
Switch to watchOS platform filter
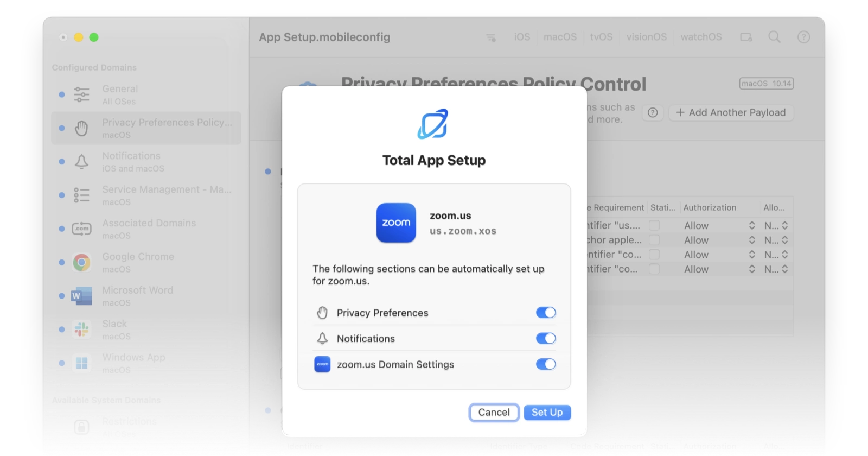click(701, 37)
